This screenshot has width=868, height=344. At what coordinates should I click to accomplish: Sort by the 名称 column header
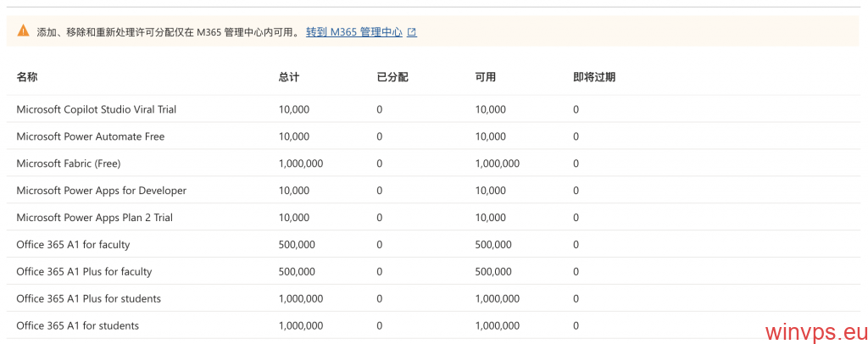coord(27,77)
